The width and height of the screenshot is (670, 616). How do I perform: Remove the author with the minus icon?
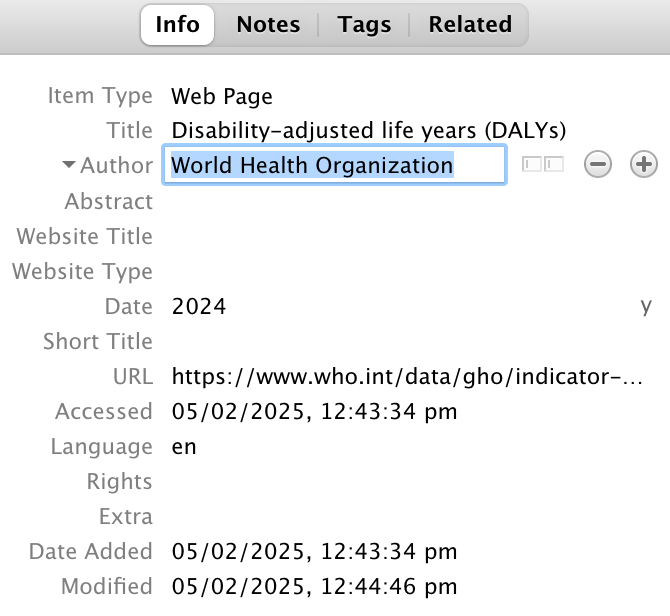tap(598, 164)
